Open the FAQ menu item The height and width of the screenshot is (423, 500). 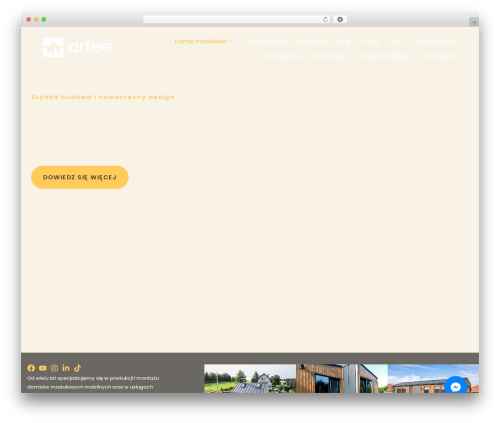(x=396, y=41)
